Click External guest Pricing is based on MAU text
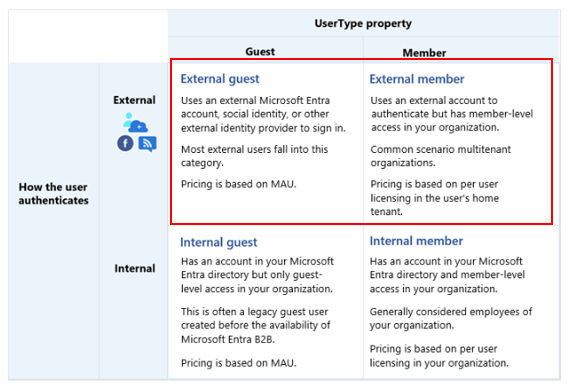The width and height of the screenshot is (569, 384). pos(239,184)
